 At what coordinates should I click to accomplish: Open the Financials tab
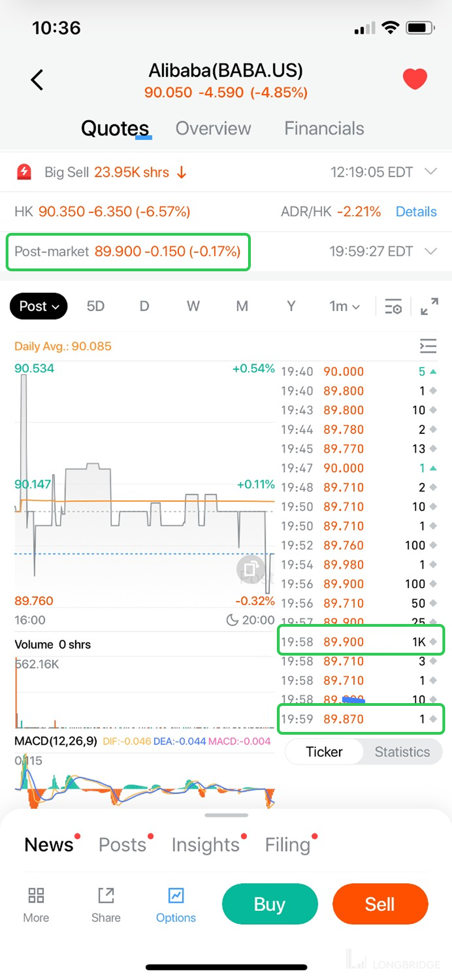pos(324,128)
